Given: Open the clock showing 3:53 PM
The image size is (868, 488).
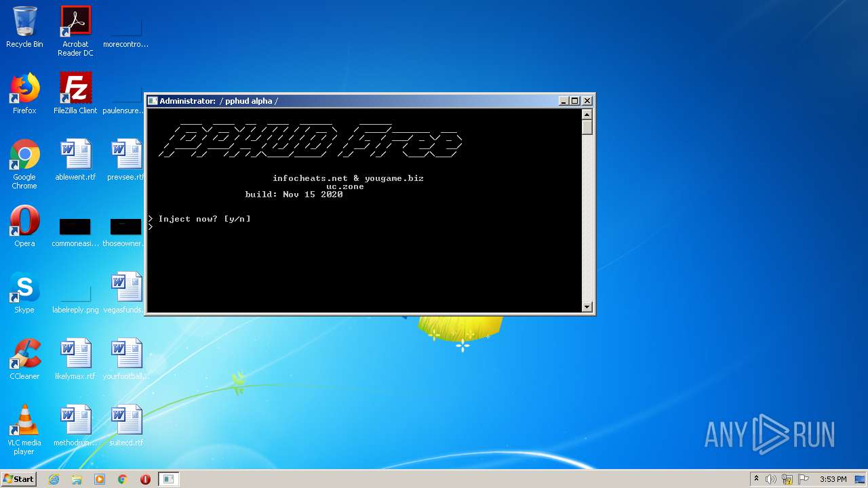Looking at the screenshot, I should coord(833,479).
